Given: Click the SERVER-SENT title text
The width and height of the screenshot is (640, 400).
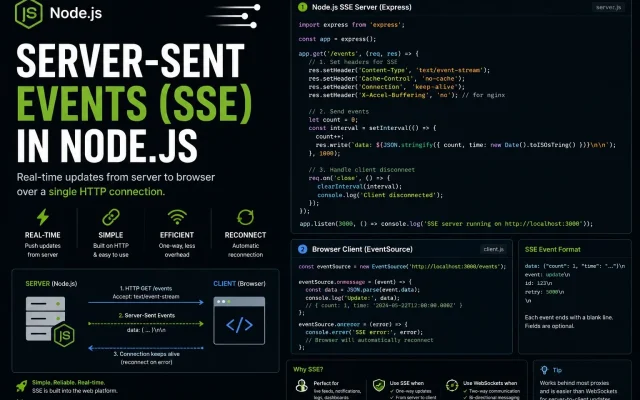Looking at the screenshot, I should point(130,60).
